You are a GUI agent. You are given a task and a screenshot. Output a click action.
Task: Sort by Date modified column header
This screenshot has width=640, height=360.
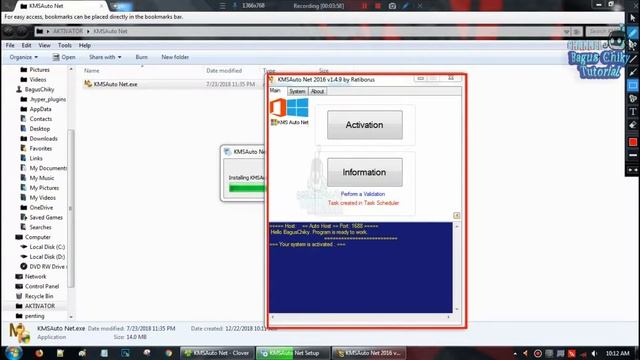[224, 71]
